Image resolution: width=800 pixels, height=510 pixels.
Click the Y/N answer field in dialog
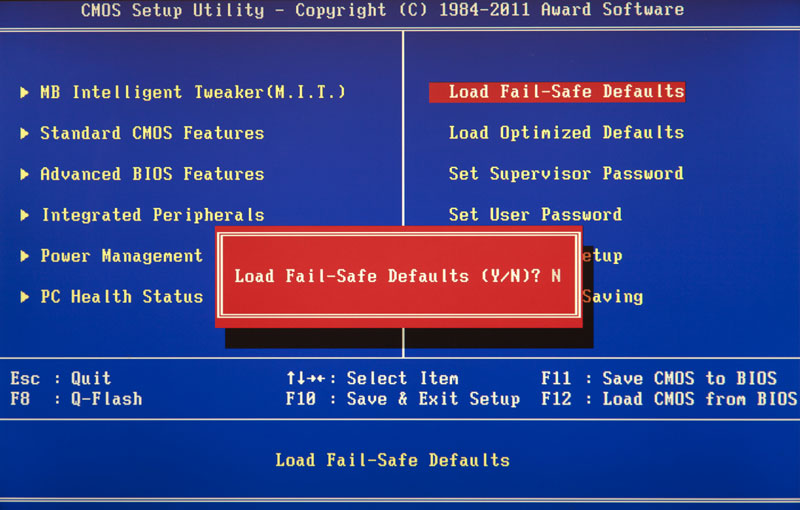(x=556, y=276)
